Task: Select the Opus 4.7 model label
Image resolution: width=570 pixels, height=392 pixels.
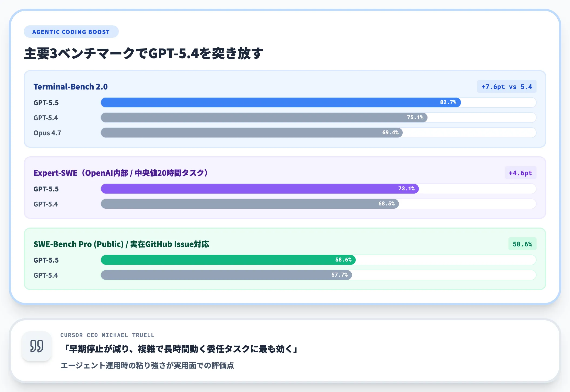Action: click(x=47, y=133)
